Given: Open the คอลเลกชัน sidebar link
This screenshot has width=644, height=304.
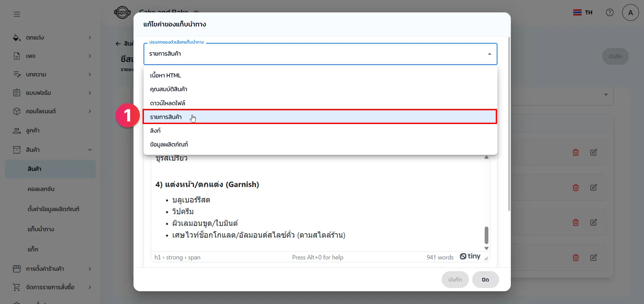Looking at the screenshot, I should tap(41, 189).
